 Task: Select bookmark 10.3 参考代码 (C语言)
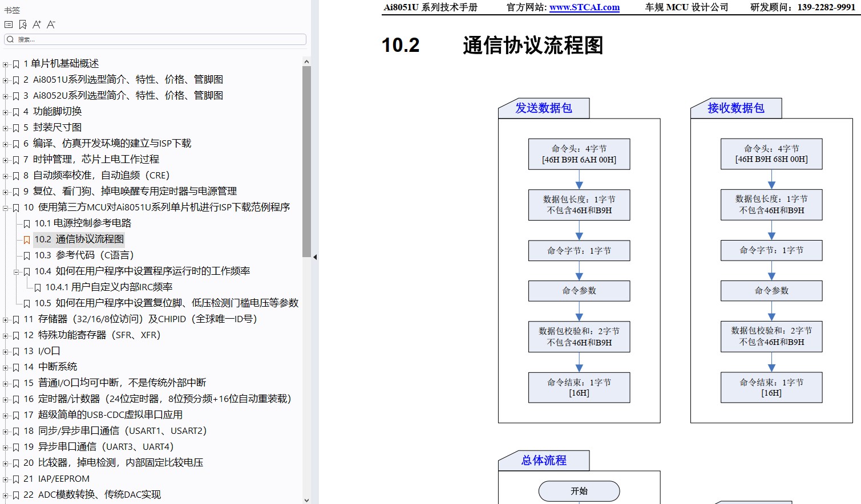[84, 255]
